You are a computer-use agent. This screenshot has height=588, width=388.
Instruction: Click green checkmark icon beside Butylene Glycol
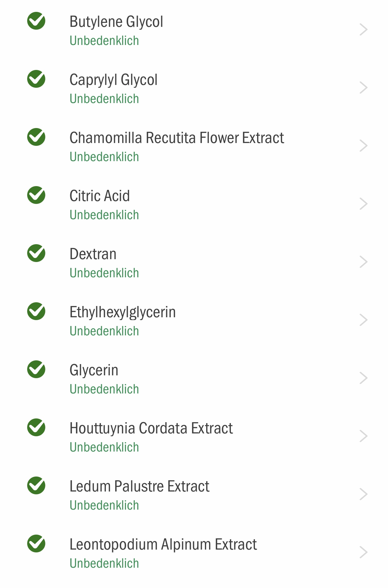(36, 21)
